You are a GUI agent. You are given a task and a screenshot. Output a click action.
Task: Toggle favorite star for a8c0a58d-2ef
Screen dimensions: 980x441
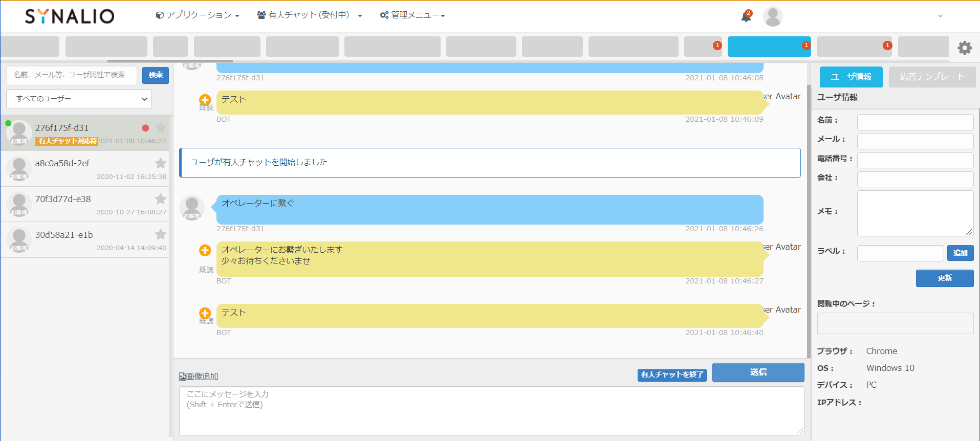click(161, 163)
